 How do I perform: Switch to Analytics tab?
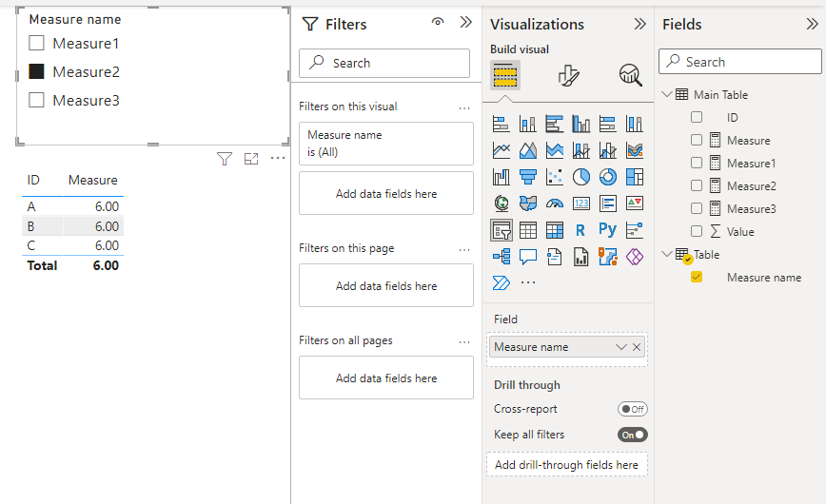click(x=630, y=75)
